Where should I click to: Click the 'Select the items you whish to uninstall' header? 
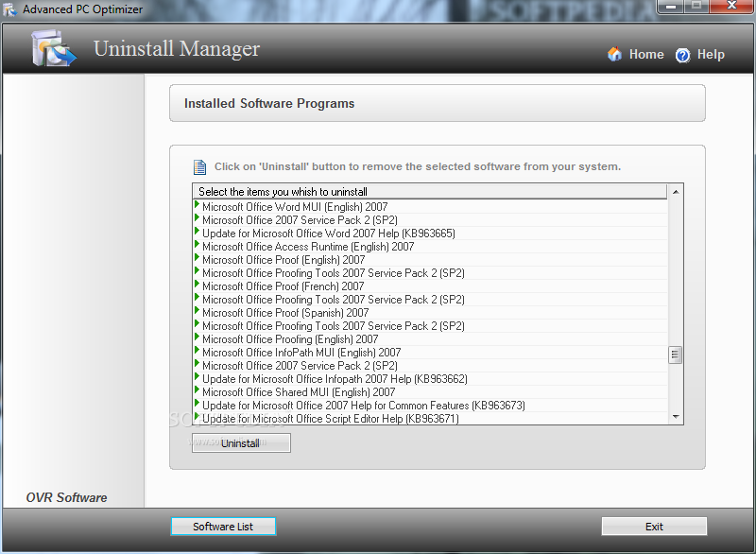click(430, 191)
